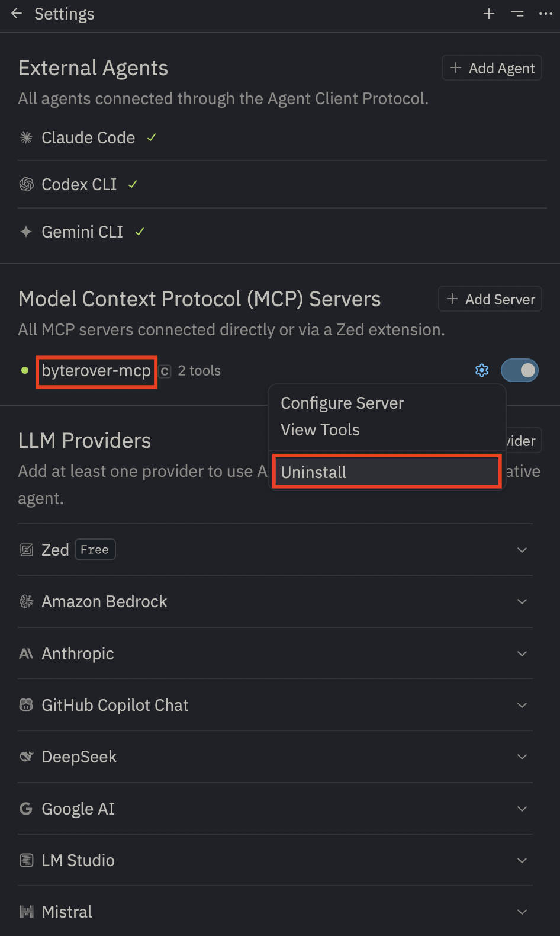Viewport: 560px width, 936px height.
Task: Click the Add Agent button
Action: pos(491,68)
